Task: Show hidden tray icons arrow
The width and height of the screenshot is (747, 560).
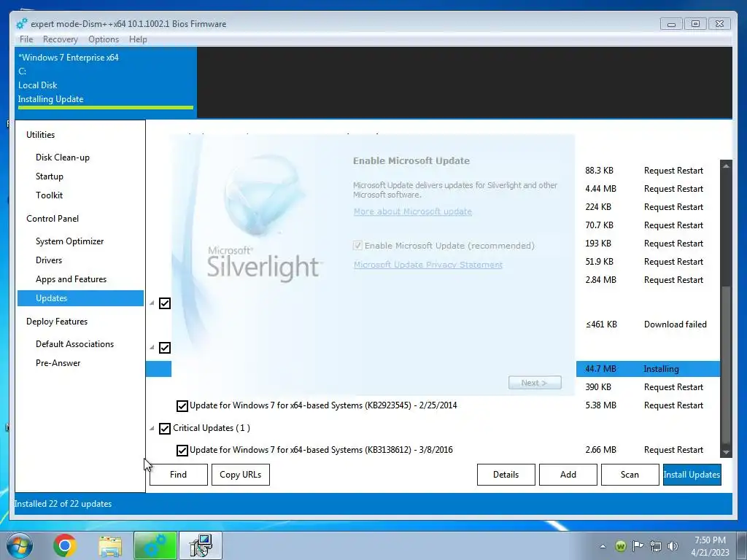Action: coord(603,546)
